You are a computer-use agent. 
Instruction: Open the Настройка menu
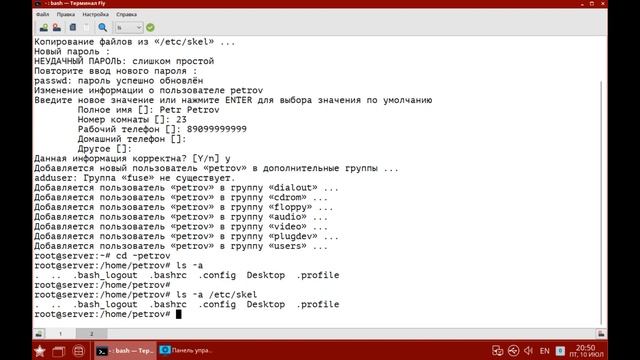(96, 14)
